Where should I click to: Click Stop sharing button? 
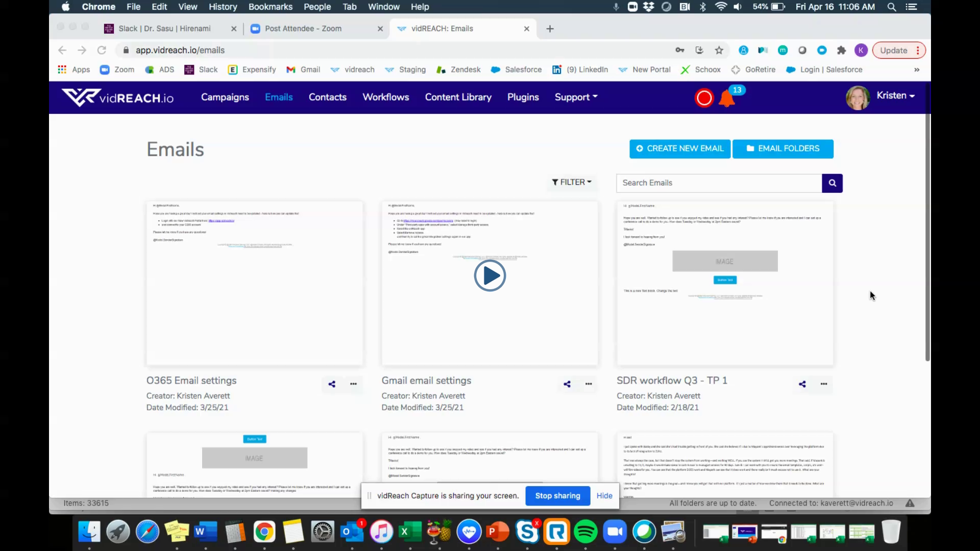[x=557, y=496]
